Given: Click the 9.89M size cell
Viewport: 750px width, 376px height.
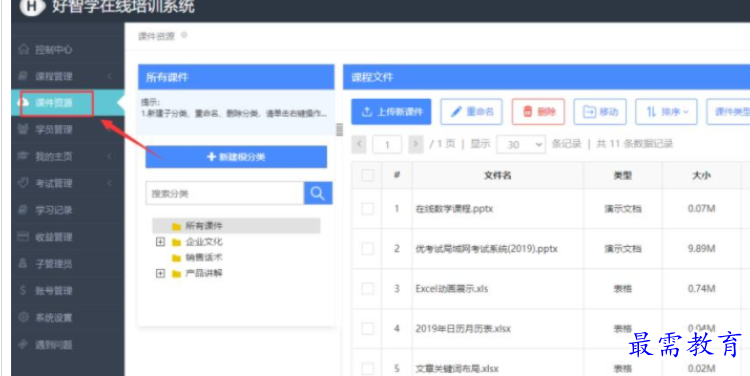Looking at the screenshot, I should tap(701, 249).
